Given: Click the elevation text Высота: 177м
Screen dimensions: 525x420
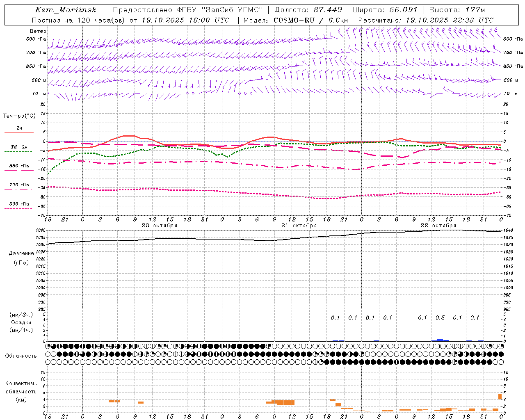Looking at the screenshot, I should pos(457,10).
